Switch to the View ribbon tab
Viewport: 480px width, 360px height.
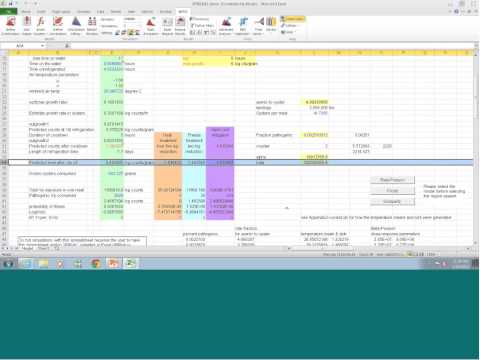132,12
